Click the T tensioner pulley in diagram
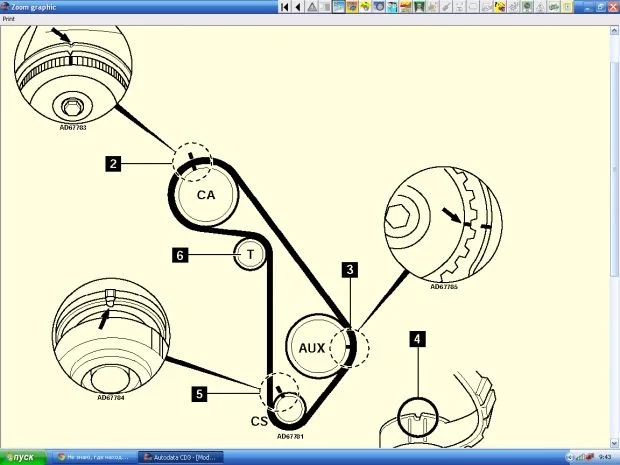Viewport: 620px width, 465px height. click(249, 255)
